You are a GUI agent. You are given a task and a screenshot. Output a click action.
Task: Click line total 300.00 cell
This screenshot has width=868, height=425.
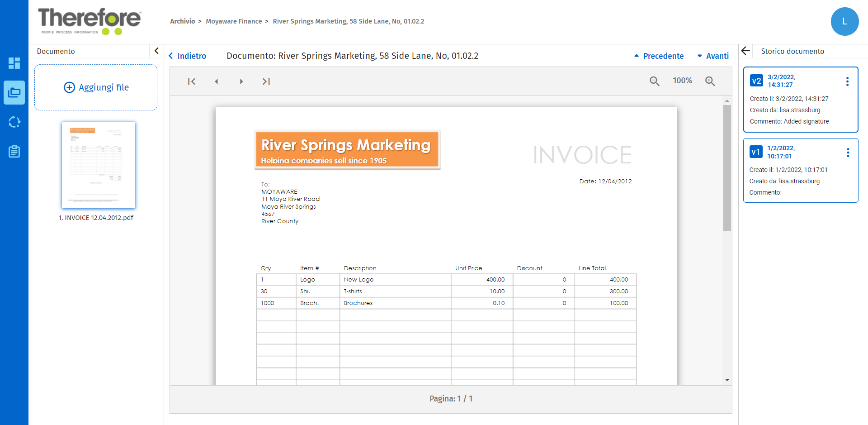605,291
